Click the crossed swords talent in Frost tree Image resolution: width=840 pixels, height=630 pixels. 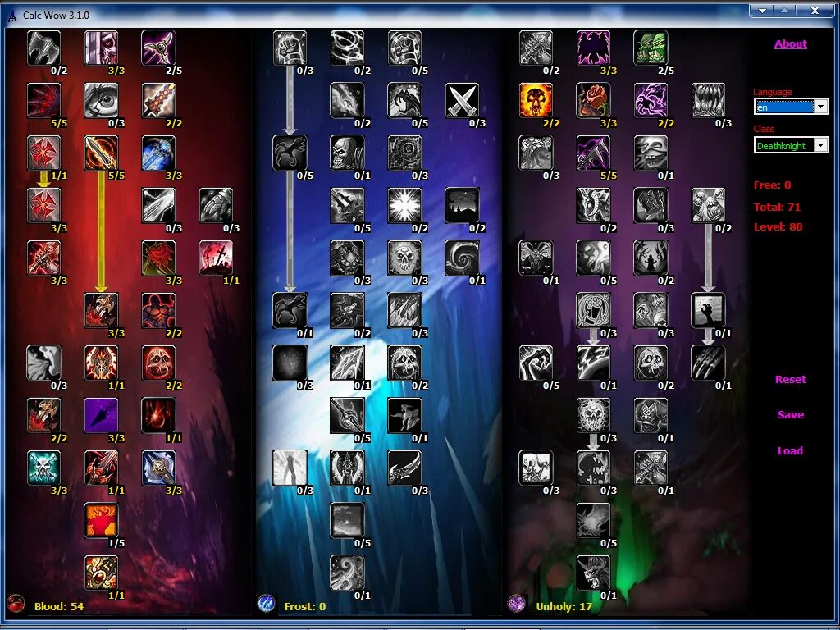pos(462,100)
